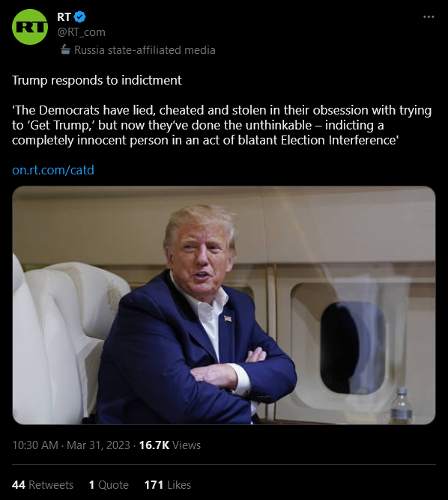Open the @RT_com handle

point(81,32)
